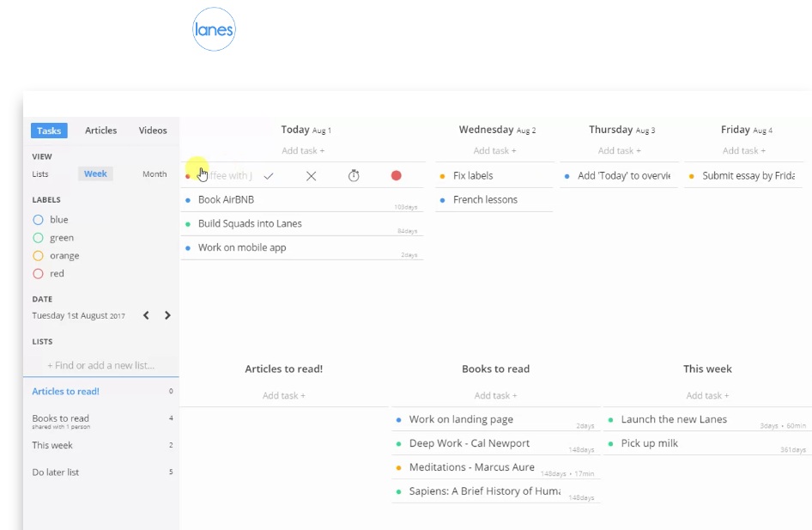Click the red record circle on task row

point(396,175)
